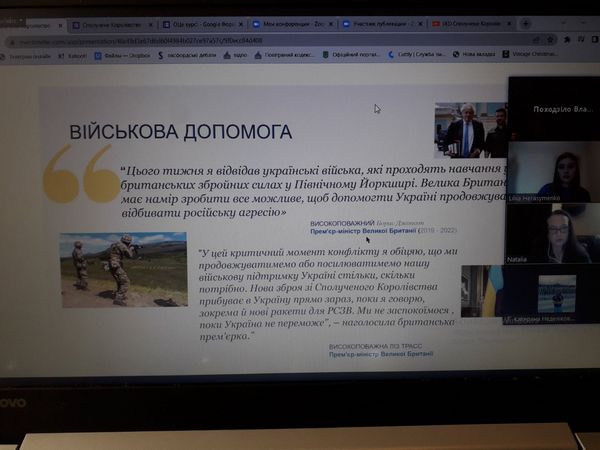This screenshot has width=600, height=450.
Task: Open the 'Файлы — Dropbox' bookmark
Action: point(122,55)
